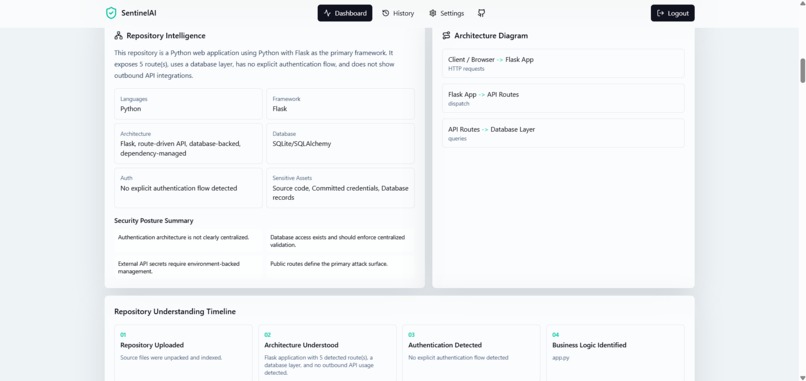The image size is (806, 381).
Task: Switch to the History tab
Action: [398, 13]
